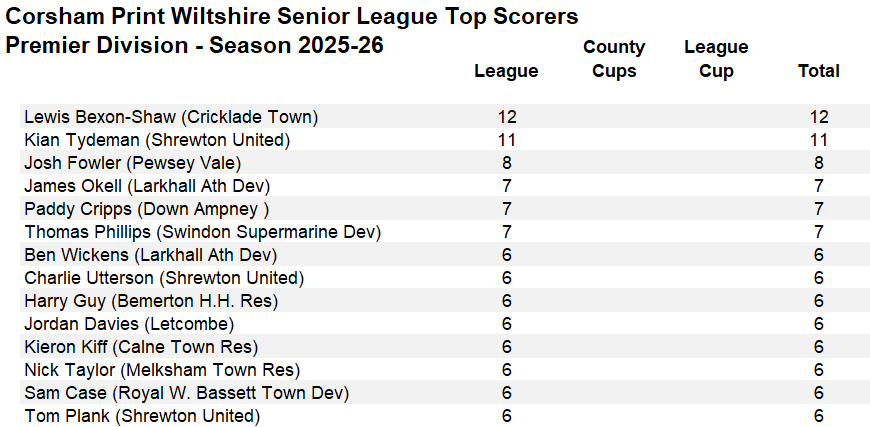Select Tom Plank (Shrewton United) row
This screenshot has height=427, width=870.
[x=142, y=416]
